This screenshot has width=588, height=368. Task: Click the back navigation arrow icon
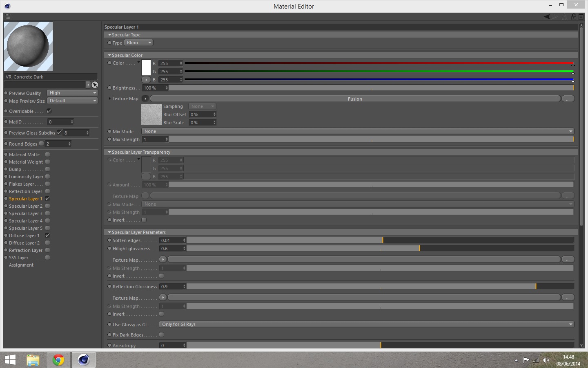click(548, 17)
